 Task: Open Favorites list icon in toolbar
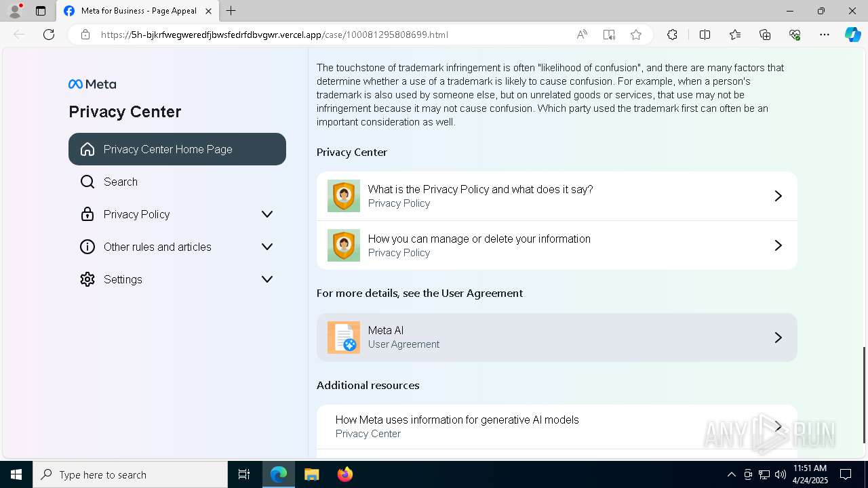click(x=735, y=35)
